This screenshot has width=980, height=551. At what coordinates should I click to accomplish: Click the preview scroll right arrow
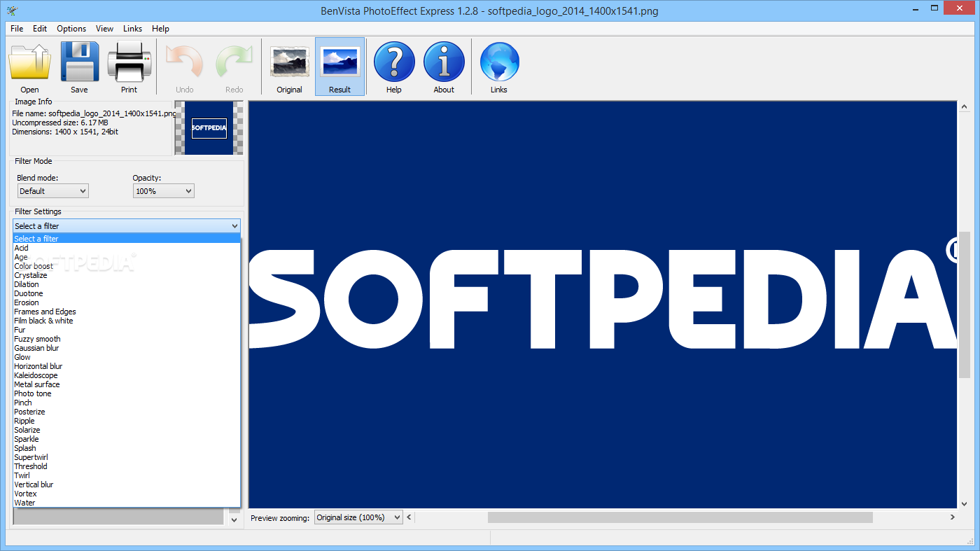point(952,517)
